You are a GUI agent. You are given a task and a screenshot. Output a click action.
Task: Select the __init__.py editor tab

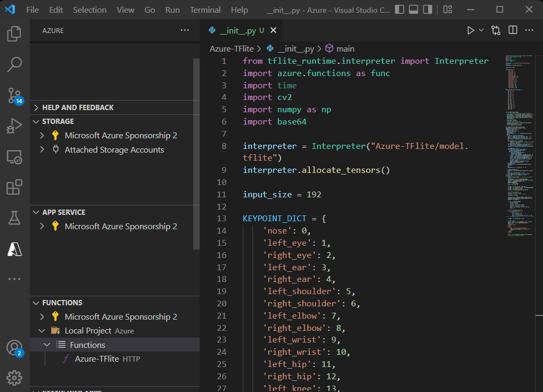pos(237,30)
